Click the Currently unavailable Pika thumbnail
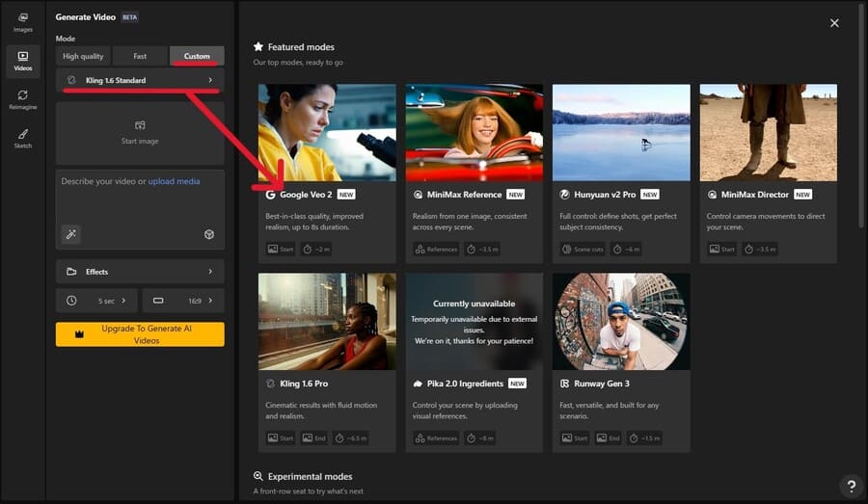 click(475, 321)
